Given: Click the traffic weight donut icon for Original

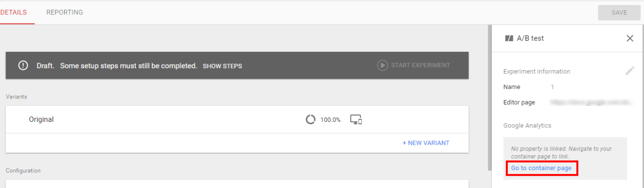Looking at the screenshot, I should [311, 119].
